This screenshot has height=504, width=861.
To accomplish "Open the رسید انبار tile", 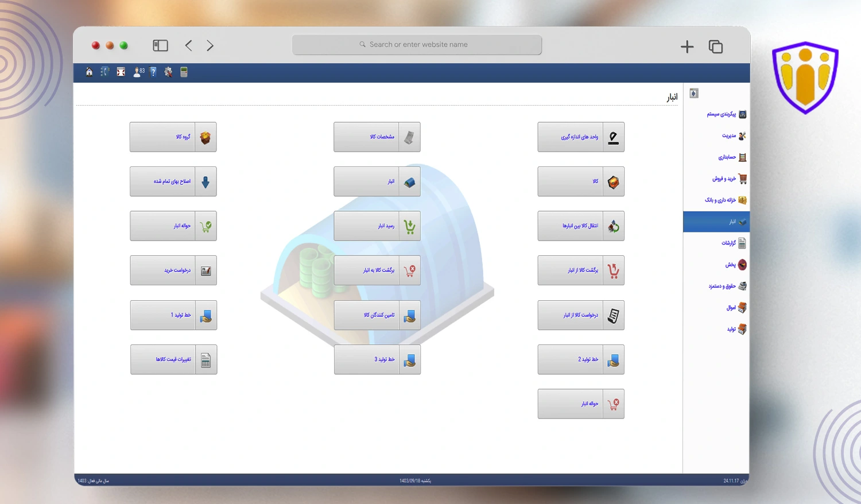I will (377, 226).
